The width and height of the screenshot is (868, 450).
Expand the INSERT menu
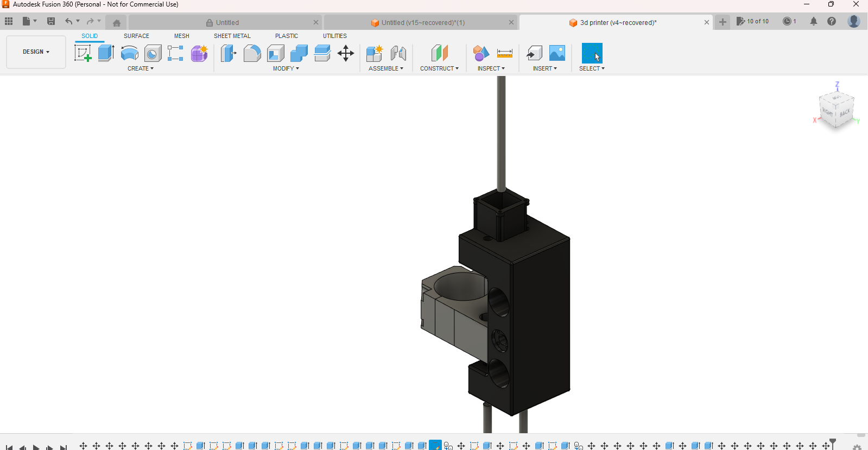click(x=545, y=68)
